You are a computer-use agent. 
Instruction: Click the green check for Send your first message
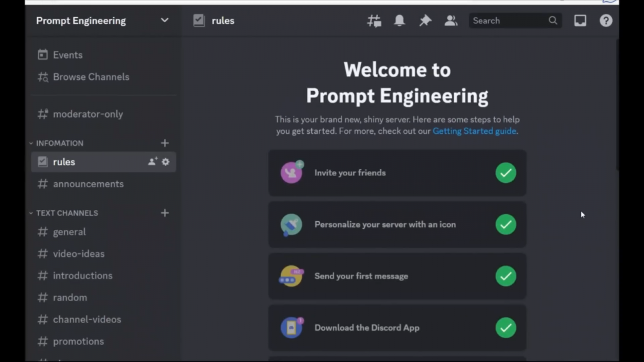point(506,276)
